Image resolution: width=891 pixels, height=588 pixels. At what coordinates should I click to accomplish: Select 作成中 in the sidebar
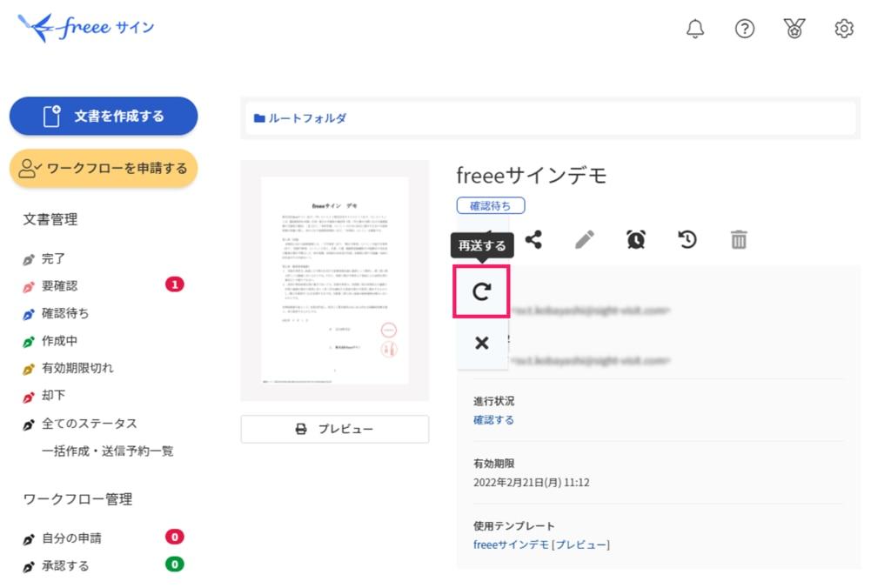click(59, 341)
